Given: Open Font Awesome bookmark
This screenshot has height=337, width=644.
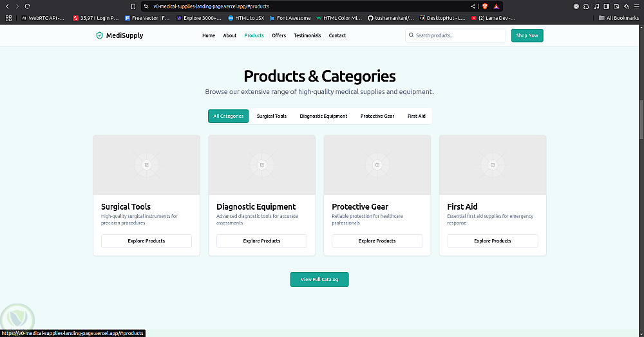Looking at the screenshot, I should pyautogui.click(x=290, y=18).
